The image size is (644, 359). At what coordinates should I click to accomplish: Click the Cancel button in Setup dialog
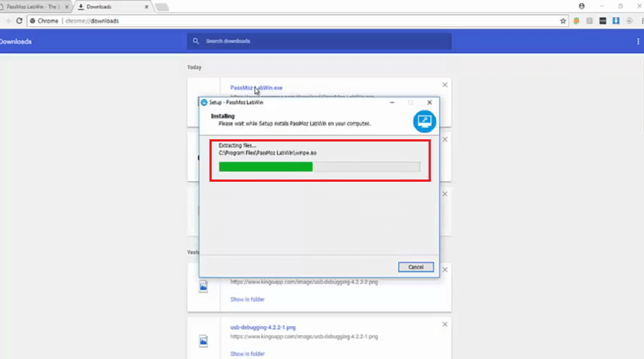416,267
